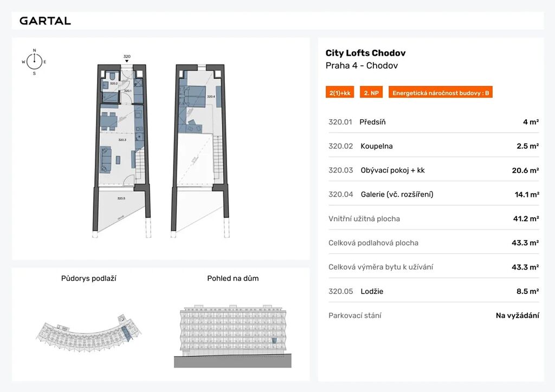
Task: Click the highlighted unit in the building elevation
Action: click(274, 340)
